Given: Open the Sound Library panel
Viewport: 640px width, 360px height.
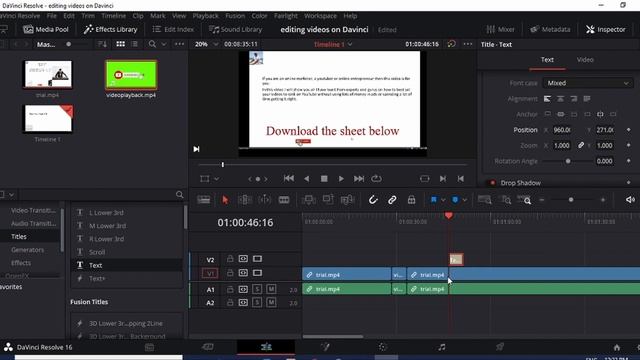Looking at the screenshot, I should (x=235, y=29).
